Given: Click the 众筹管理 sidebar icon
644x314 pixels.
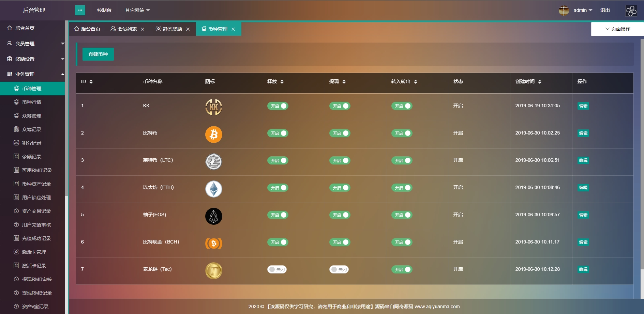Looking at the screenshot, I should pyautogui.click(x=16, y=116).
